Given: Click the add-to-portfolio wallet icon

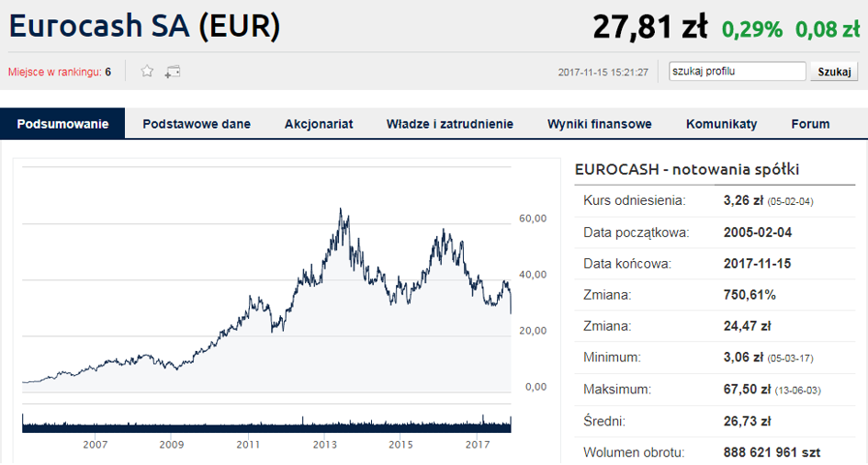Looking at the screenshot, I should pos(172,72).
